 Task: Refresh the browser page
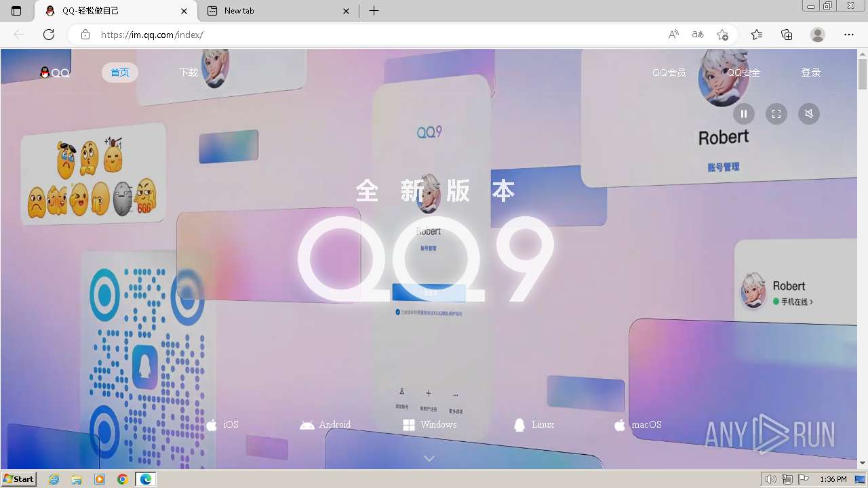click(49, 35)
